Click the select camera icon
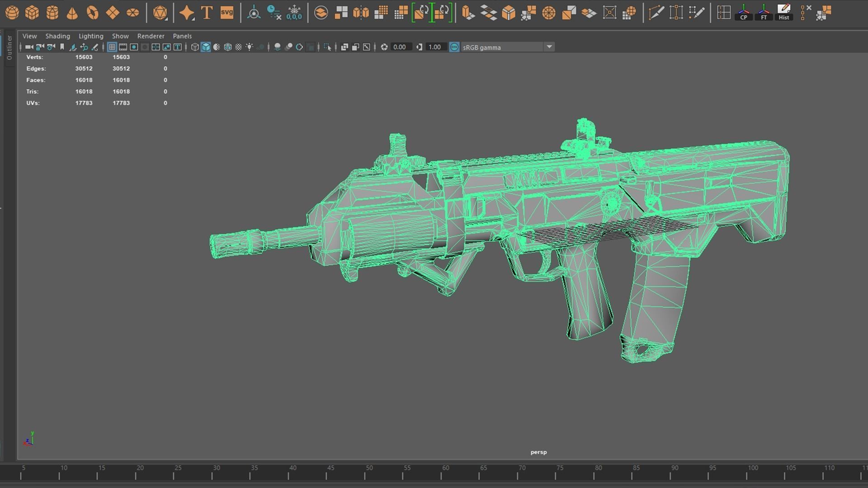The image size is (868, 488). [29, 47]
